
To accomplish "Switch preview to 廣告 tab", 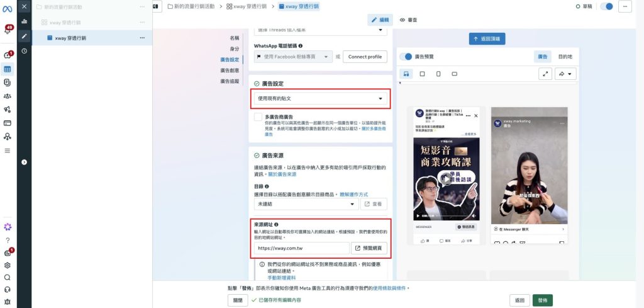I will coord(543,57).
